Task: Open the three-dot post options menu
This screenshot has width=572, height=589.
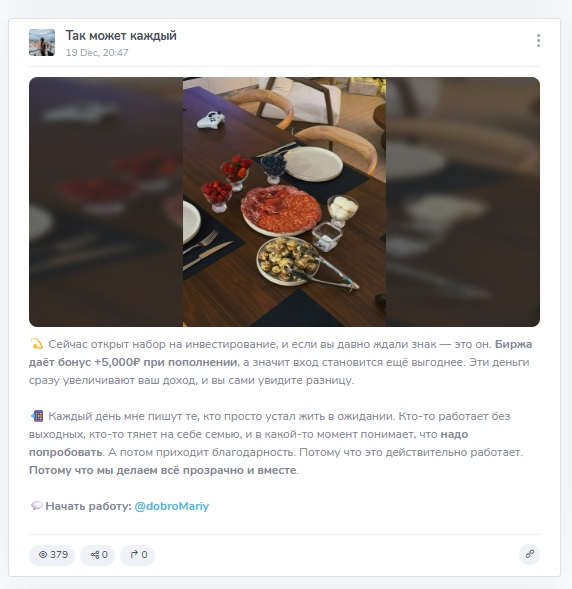Action: coord(538,41)
